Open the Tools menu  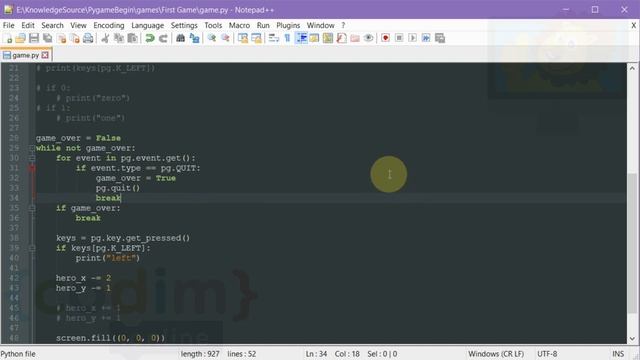213,25
